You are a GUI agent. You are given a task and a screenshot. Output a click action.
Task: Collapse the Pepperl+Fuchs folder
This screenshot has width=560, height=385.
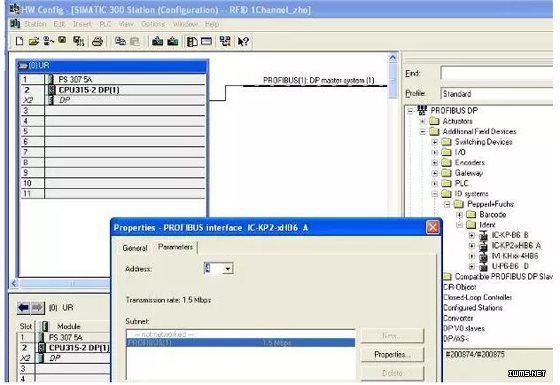point(447,204)
